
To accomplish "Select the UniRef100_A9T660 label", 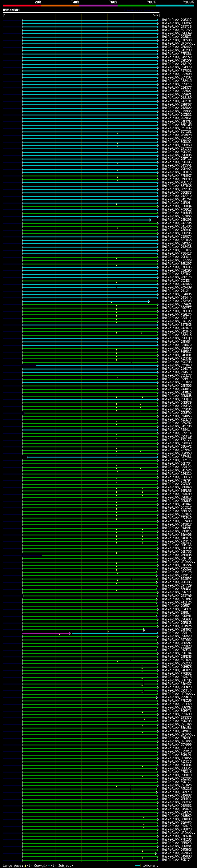I will point(177,640).
